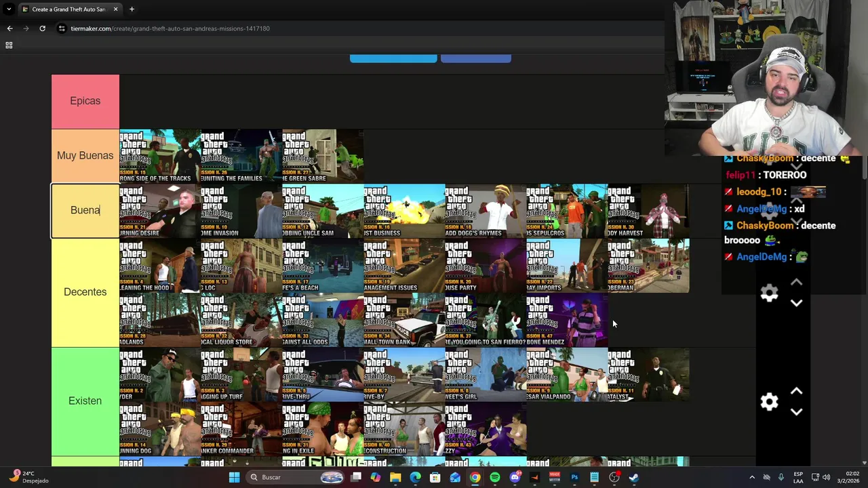This screenshot has height=488, width=868.
Task: Select the Home Invasion mission image
Action: [x=241, y=211]
